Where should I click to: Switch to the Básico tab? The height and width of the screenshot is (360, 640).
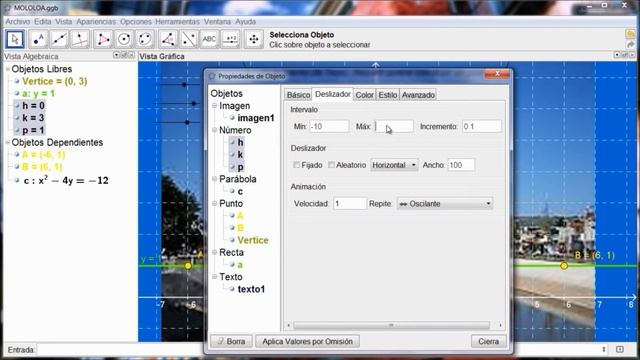tap(298, 95)
